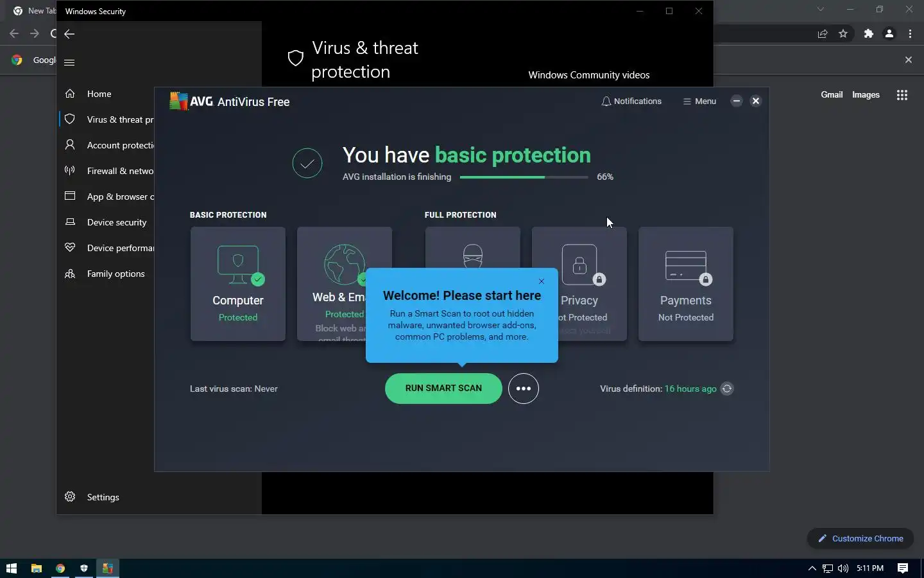Click Last virus scan: Never text
The width and height of the screenshot is (924, 578).
(234, 389)
